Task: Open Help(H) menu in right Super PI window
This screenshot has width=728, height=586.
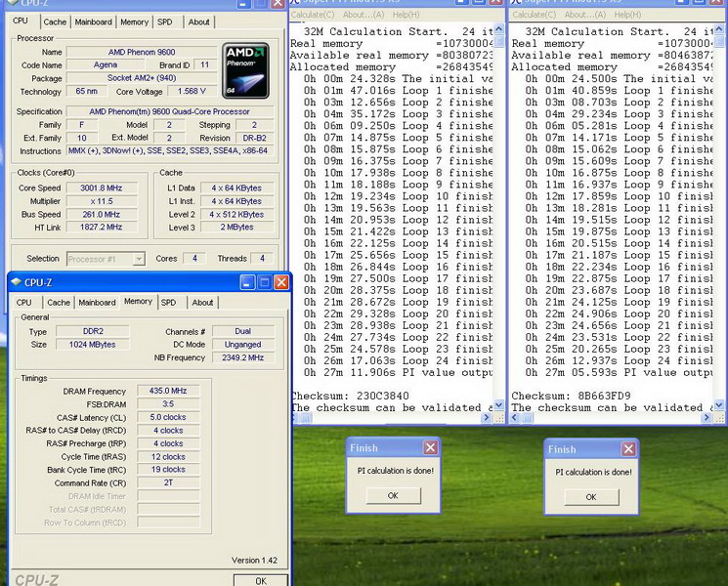Action: click(627, 15)
